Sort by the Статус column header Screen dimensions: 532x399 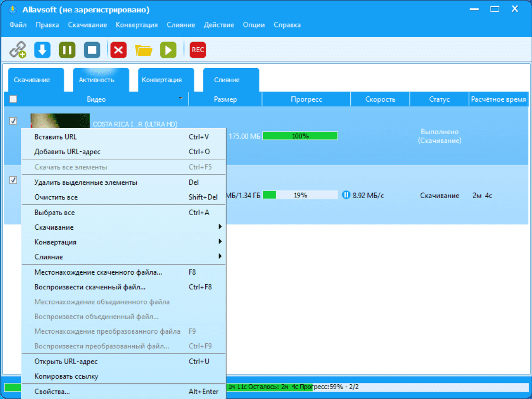pyautogui.click(x=439, y=99)
